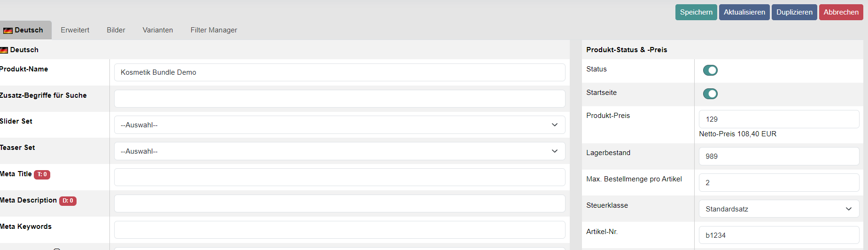Image resolution: width=868 pixels, height=250 pixels.
Task: Click the Meta Description D:0 counter badge
Action: (68, 201)
